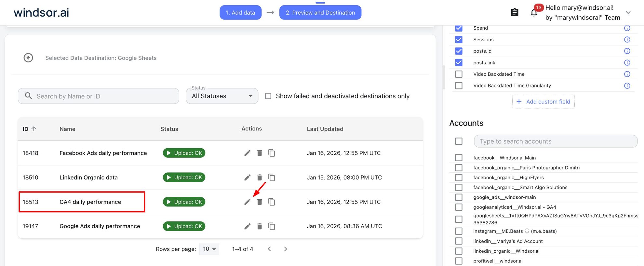The width and height of the screenshot is (644, 266).
Task: Delete the Google Ads daily performance destination
Action: point(260,226)
